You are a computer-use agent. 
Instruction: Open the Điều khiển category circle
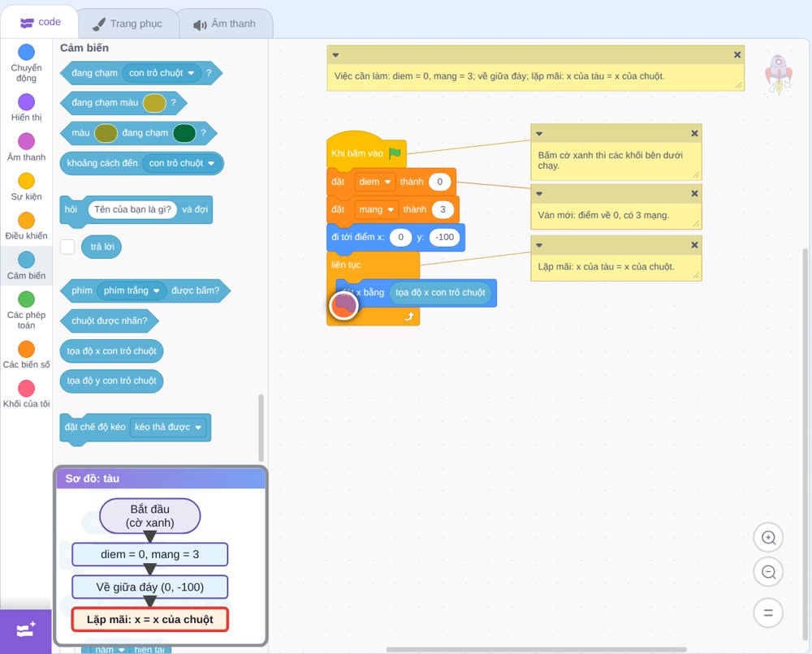click(x=26, y=221)
